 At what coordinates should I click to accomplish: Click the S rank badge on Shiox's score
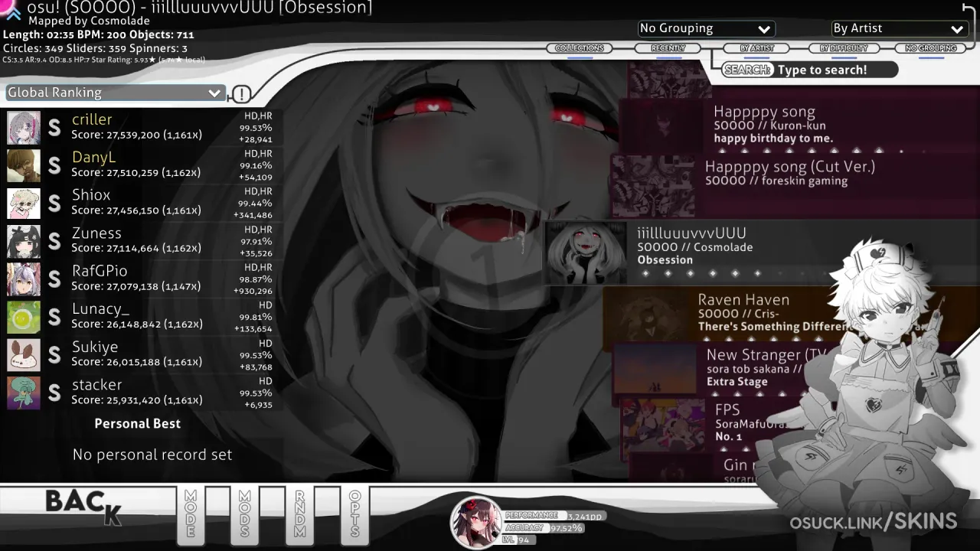tap(54, 204)
